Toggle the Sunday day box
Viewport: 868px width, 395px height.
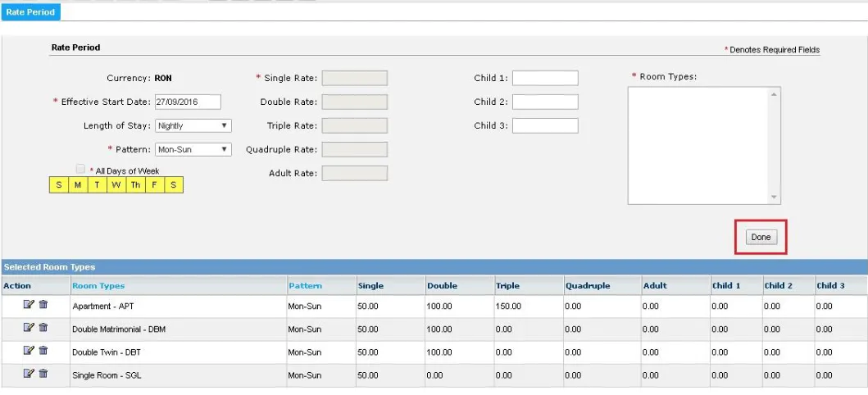tap(59, 185)
